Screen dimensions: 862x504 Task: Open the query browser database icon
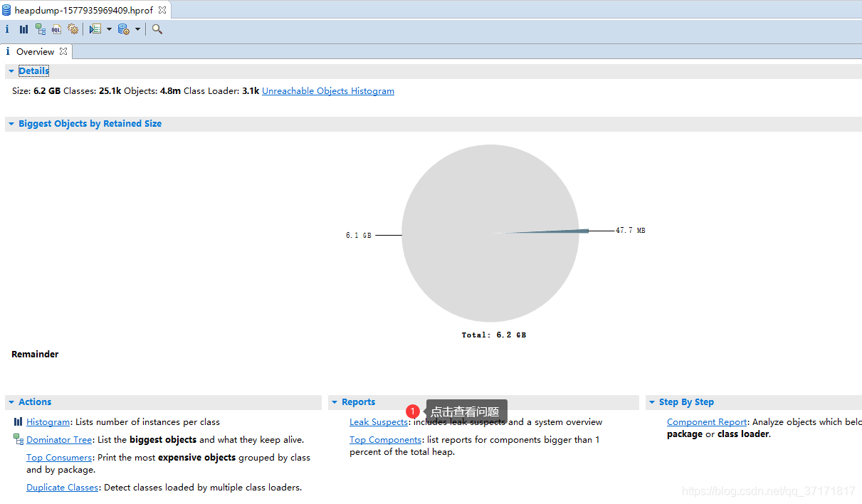(122, 29)
